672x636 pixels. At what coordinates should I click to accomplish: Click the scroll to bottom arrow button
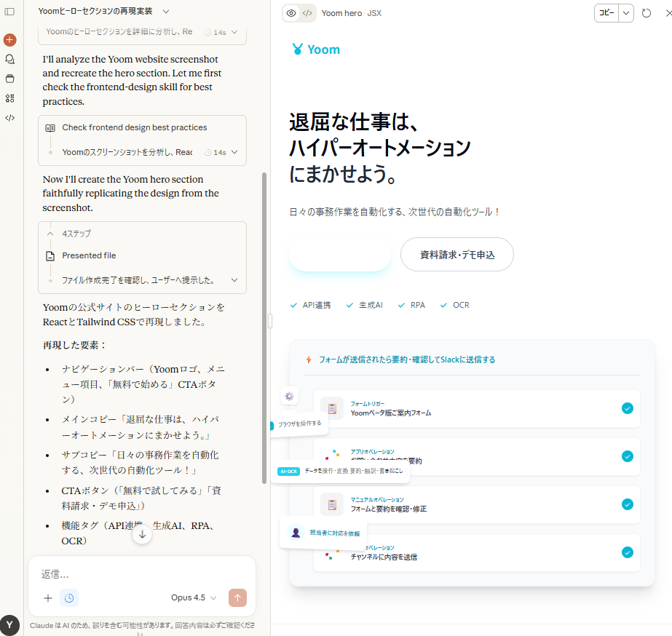(x=142, y=534)
